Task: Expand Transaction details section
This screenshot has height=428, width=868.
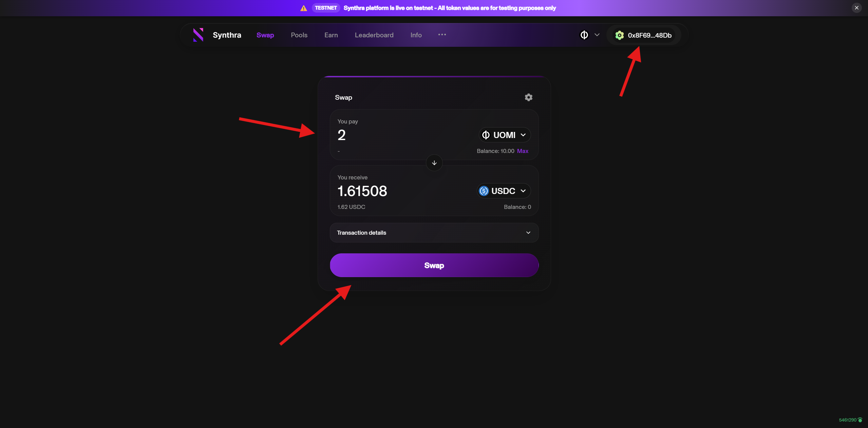Action: (434, 233)
